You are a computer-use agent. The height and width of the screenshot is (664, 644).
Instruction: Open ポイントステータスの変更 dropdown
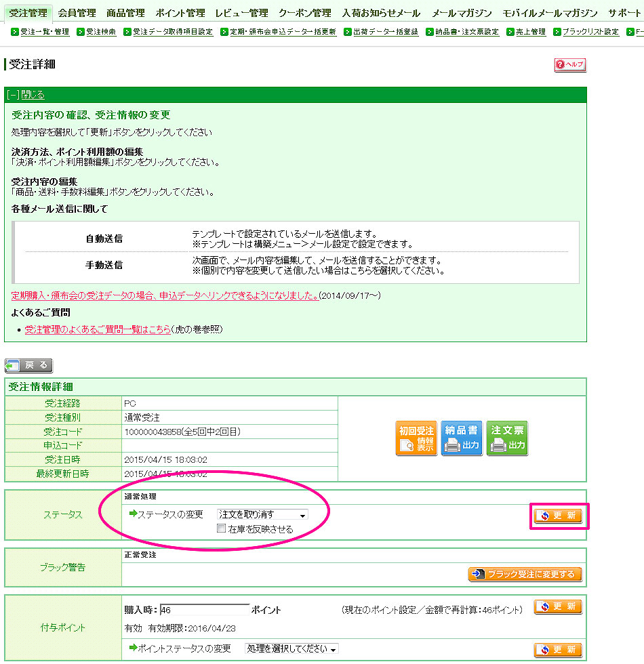291,649
